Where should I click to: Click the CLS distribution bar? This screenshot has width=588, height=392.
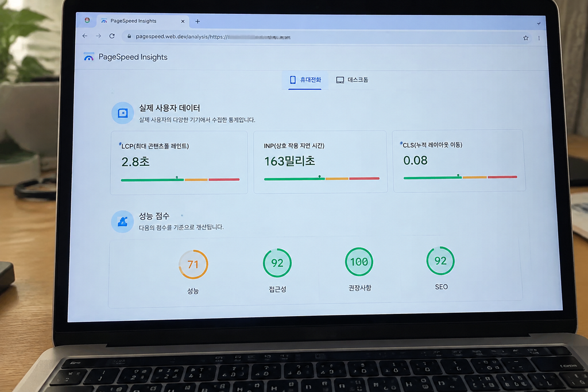(460, 177)
